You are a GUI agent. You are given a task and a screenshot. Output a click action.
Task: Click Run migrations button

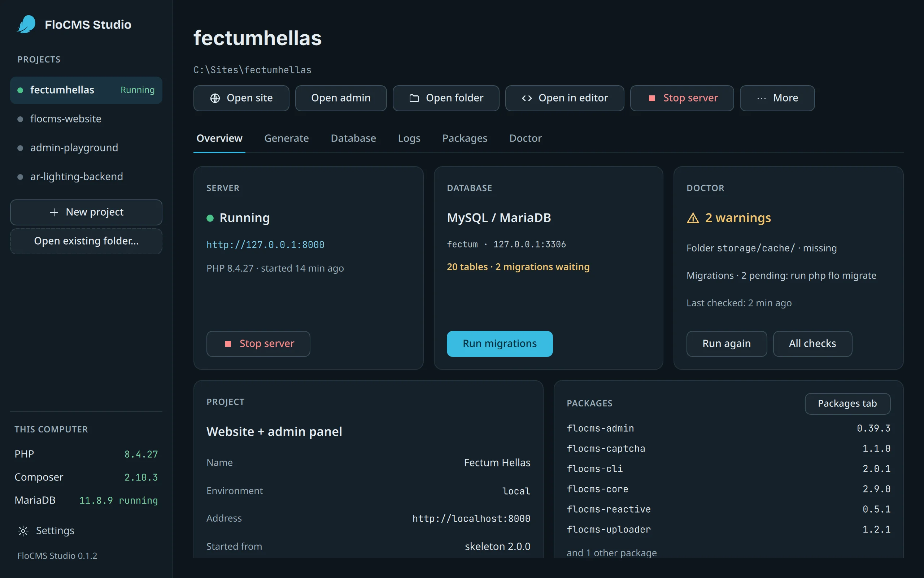coord(500,344)
